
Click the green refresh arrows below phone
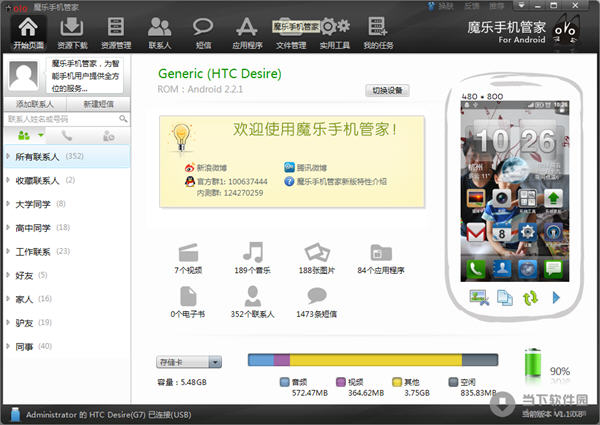530,298
